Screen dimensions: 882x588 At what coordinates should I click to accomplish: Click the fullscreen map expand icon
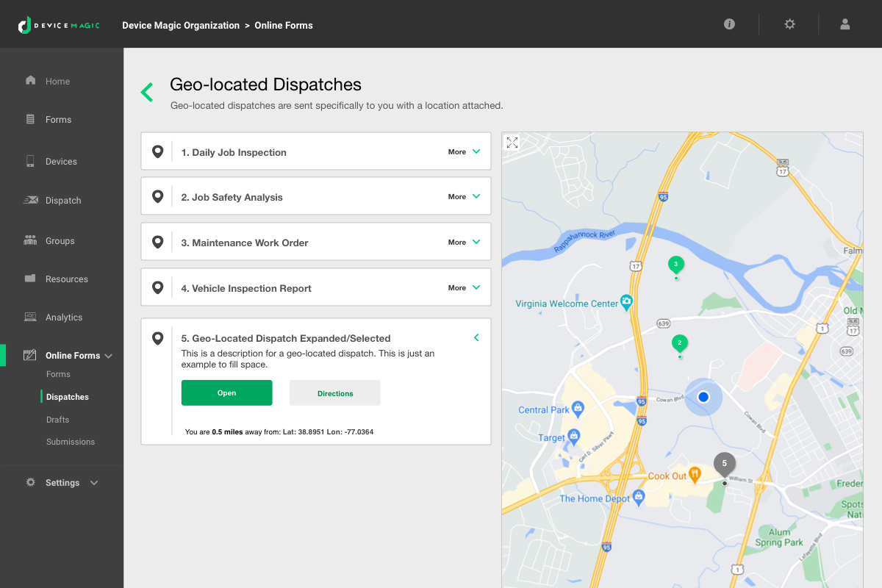(512, 143)
